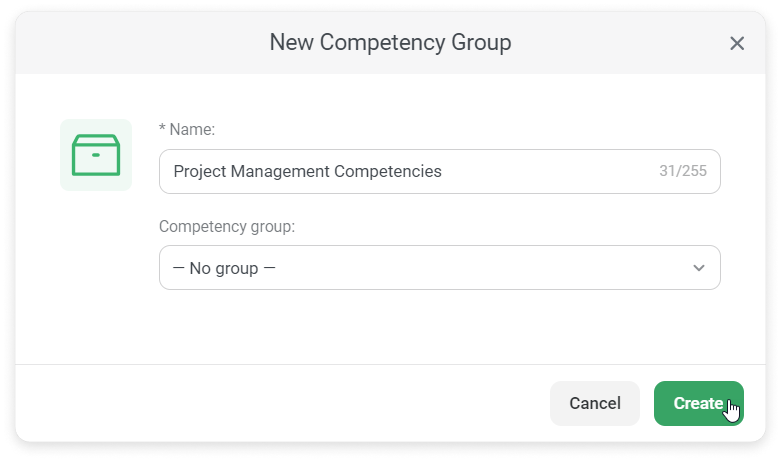Click empty footer area left of Cancel
This screenshot has width=781, height=461.
click(x=281, y=403)
